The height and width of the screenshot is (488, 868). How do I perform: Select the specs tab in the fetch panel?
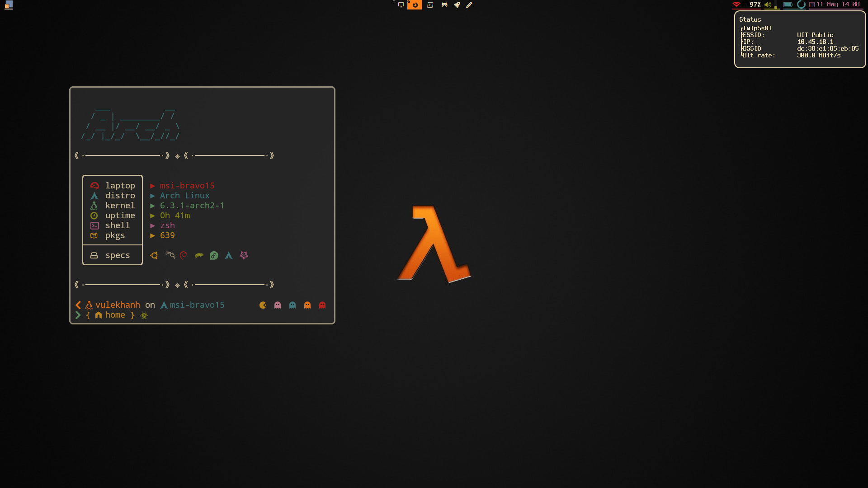pyautogui.click(x=117, y=255)
